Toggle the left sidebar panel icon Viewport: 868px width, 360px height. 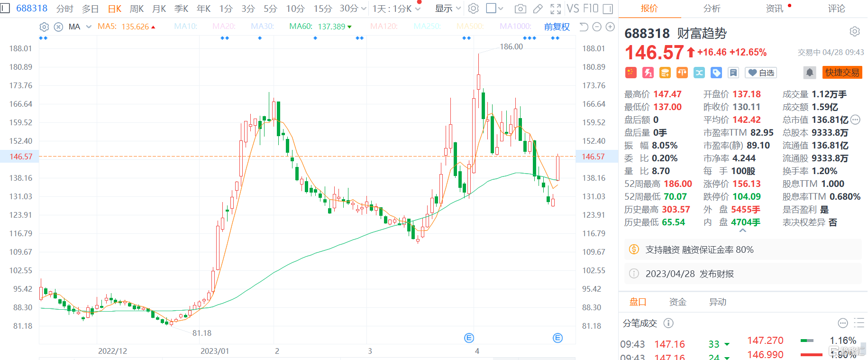point(5,8)
